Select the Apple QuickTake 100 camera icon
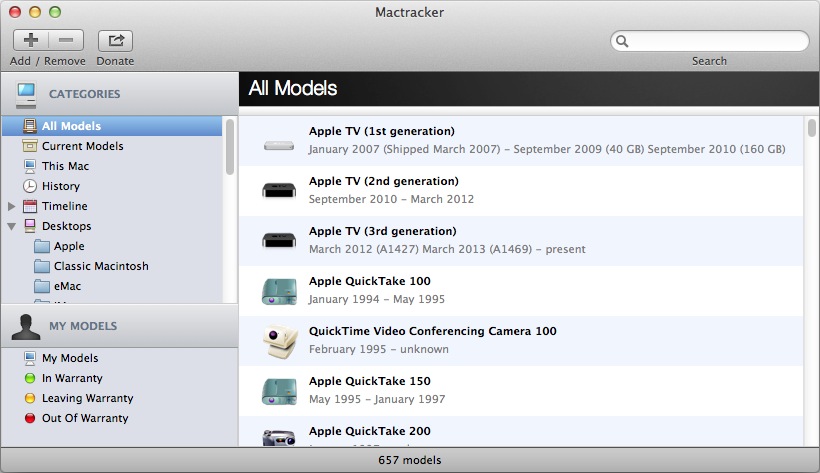This screenshot has width=820, height=473. coord(279,291)
